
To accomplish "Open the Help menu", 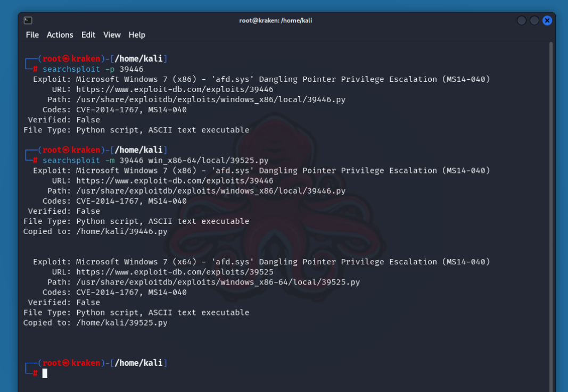I will (137, 35).
